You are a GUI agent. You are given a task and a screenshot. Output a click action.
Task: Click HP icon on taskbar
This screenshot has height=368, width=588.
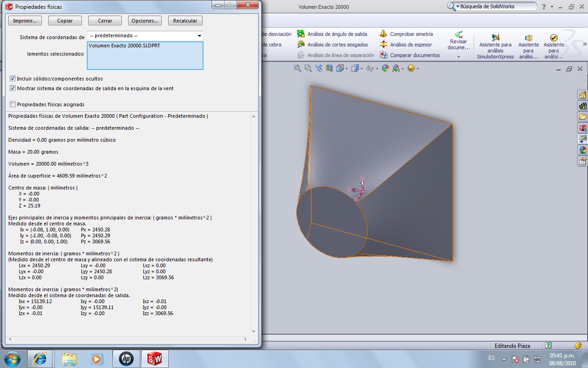126,359
